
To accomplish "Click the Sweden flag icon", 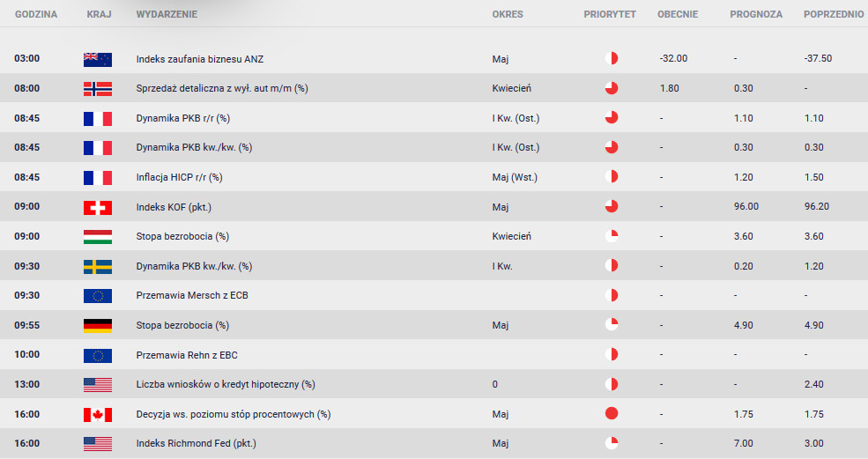I will coord(98,266).
